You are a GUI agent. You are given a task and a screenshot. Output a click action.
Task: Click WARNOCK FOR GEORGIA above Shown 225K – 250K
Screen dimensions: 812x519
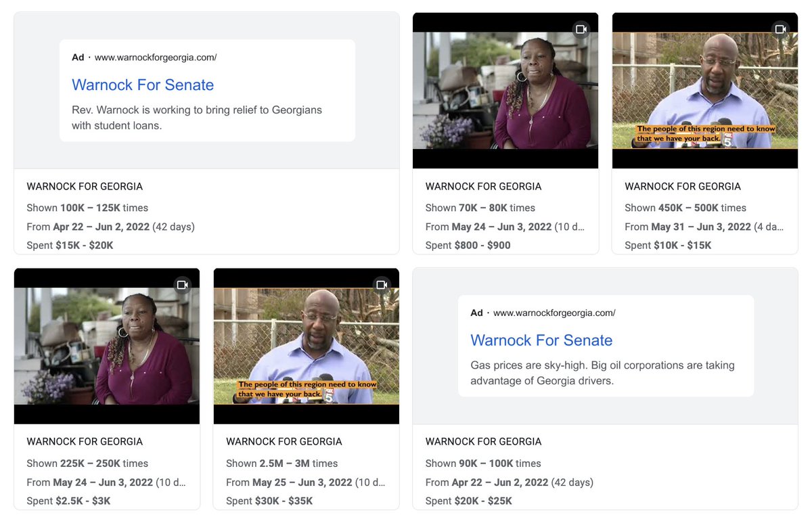click(85, 441)
